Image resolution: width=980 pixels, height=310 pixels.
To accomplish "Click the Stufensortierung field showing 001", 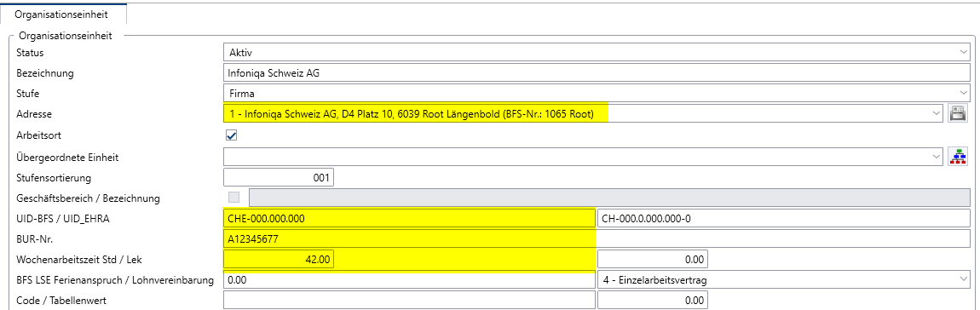I will 278,177.
